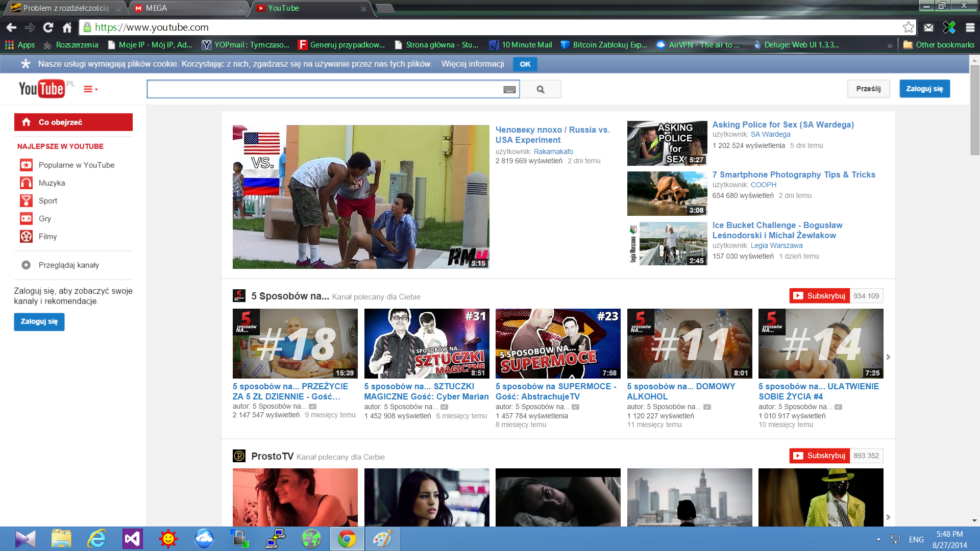
Task: Open the Ice Bucket Challenge thumbnail
Action: (667, 244)
